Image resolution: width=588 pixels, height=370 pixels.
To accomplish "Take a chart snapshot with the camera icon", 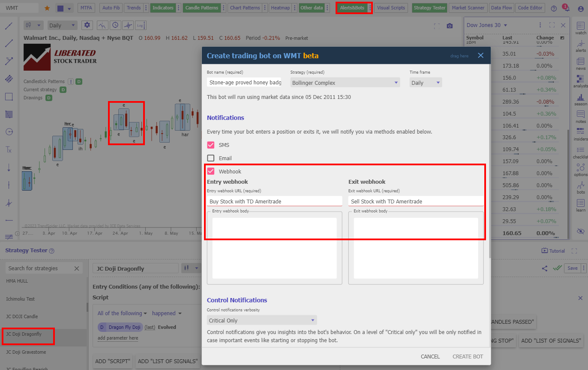I will click(450, 25).
